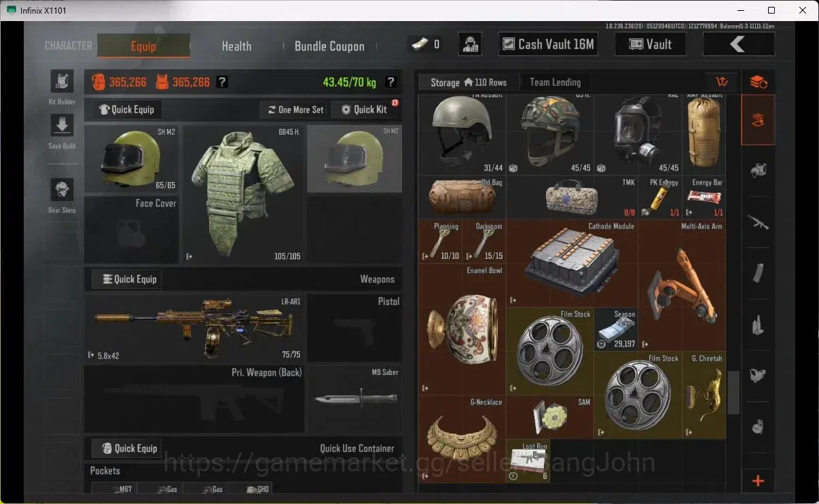Image resolution: width=819 pixels, height=504 pixels.
Task: Select the ammunition bullets category icon
Action: point(758,324)
